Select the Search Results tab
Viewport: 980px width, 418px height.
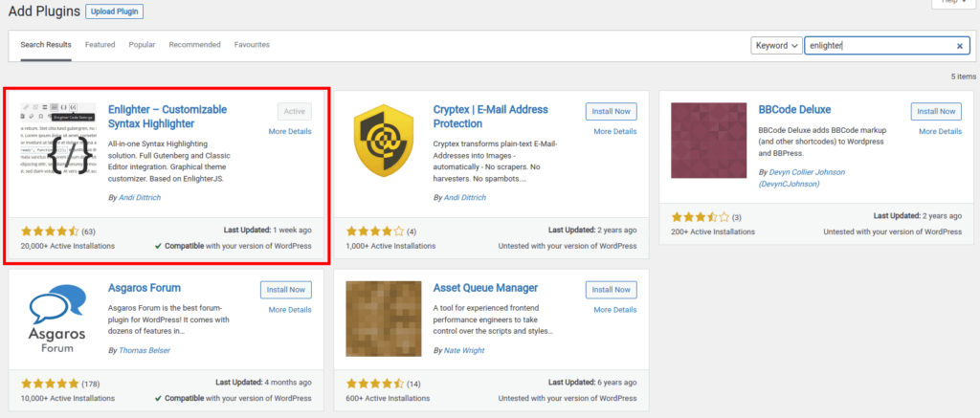[x=46, y=45]
